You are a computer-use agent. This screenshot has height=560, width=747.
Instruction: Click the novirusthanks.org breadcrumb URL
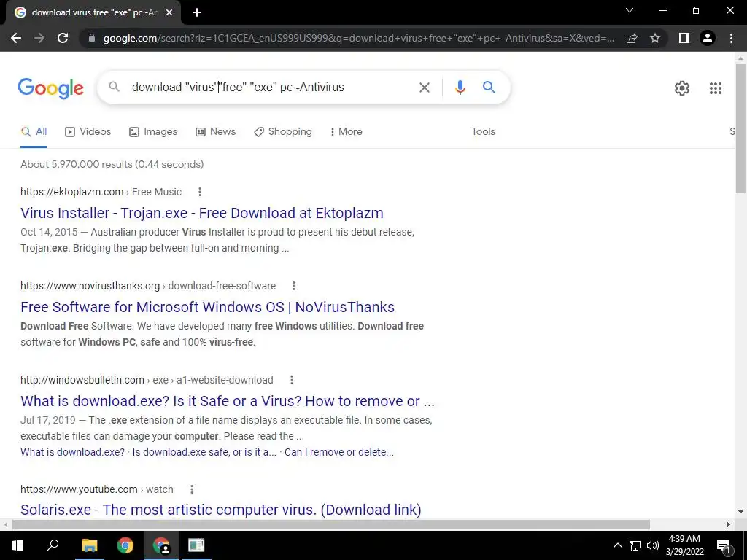coord(148,286)
